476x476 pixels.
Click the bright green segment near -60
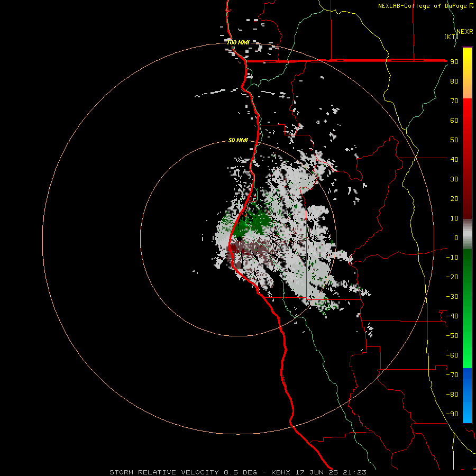[467, 355]
